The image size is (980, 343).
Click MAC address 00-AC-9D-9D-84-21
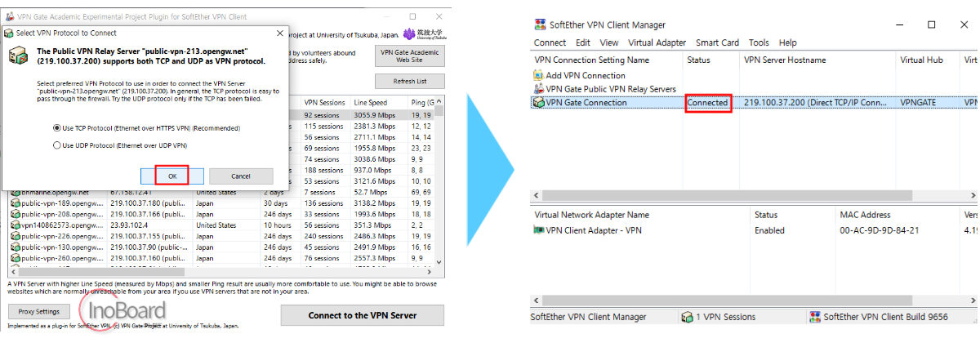tap(879, 230)
